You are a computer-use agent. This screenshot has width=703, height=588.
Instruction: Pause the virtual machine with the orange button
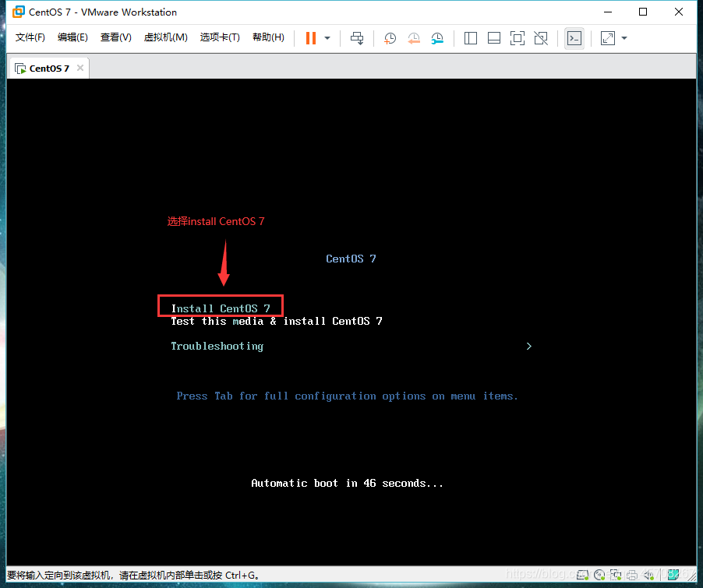tap(311, 38)
